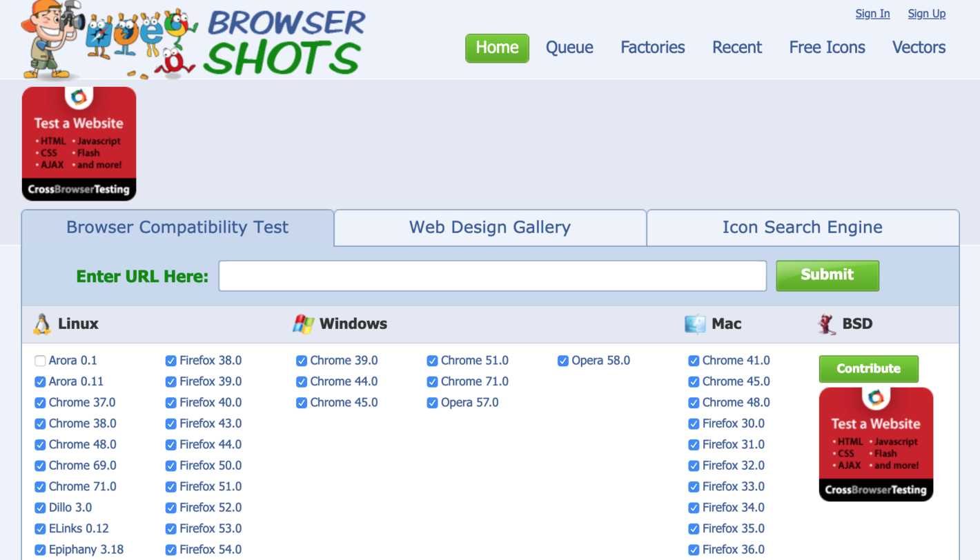Disable the Firefox 30.0 Mac checkbox
The height and width of the screenshot is (560, 980).
coord(694,423)
